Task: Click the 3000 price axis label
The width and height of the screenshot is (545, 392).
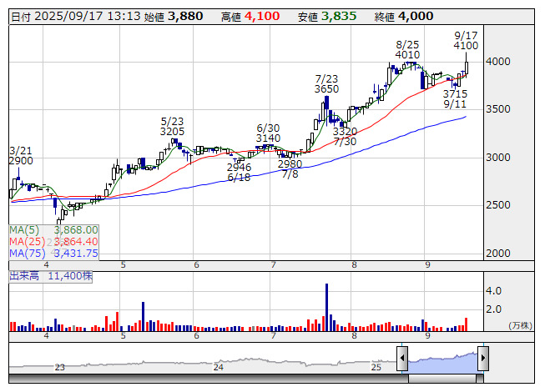Action: click(x=497, y=158)
